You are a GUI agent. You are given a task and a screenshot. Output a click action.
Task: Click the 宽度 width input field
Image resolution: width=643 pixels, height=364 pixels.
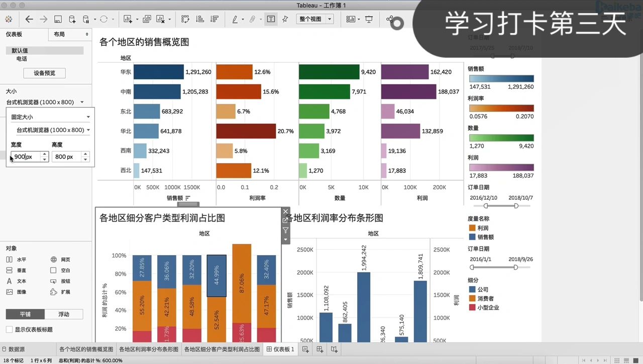pos(26,157)
